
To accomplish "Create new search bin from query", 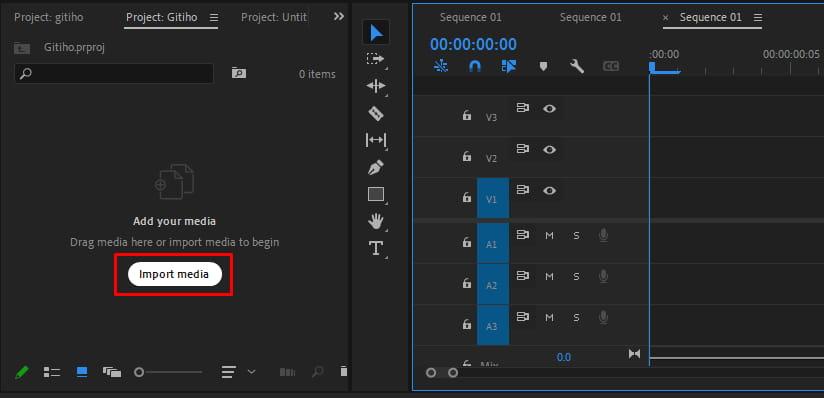I will (239, 73).
